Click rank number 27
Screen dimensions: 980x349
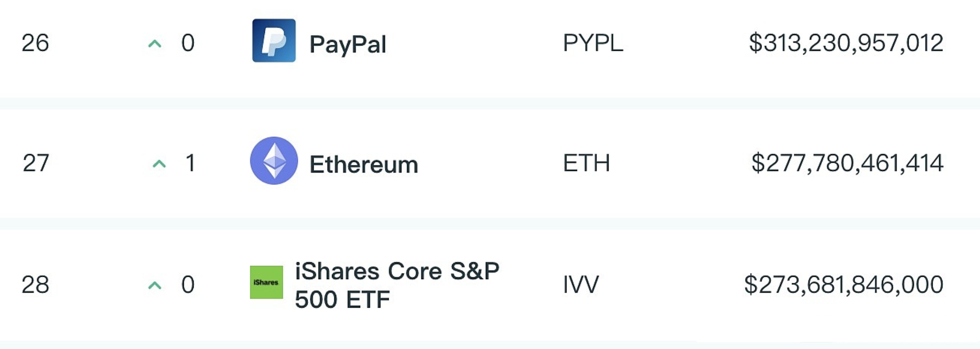(x=36, y=163)
